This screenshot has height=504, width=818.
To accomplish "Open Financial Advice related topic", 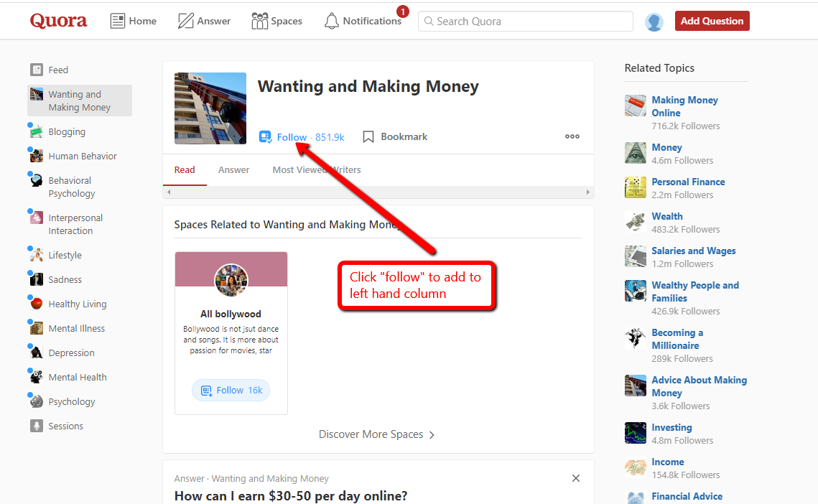I will tap(687, 496).
